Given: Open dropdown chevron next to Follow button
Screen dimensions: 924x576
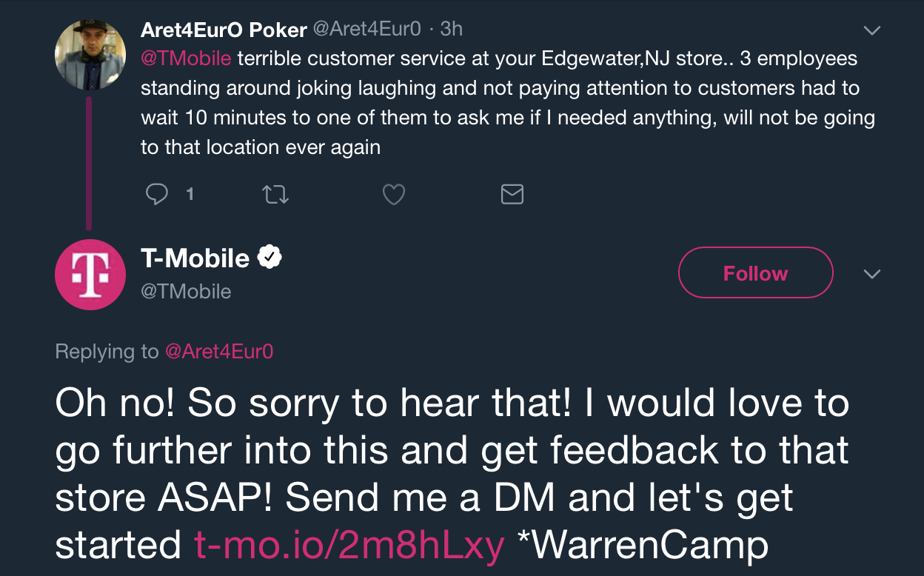Looking at the screenshot, I should coord(872,274).
